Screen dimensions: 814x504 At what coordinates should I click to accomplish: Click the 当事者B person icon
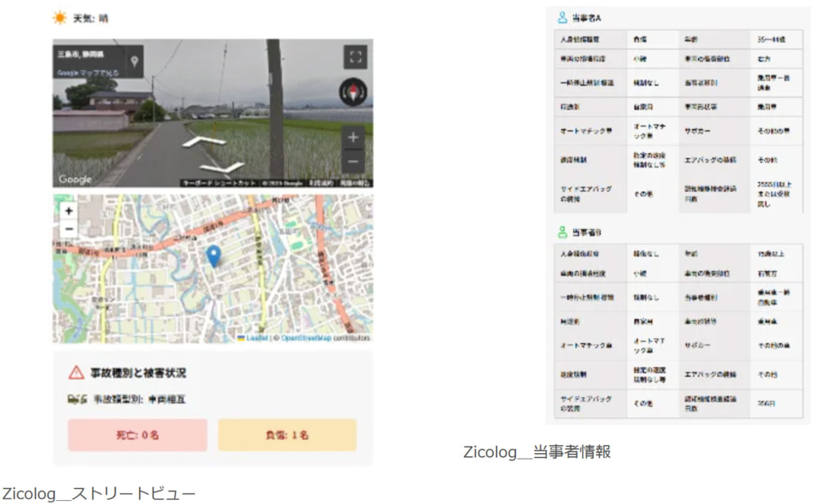(x=562, y=232)
